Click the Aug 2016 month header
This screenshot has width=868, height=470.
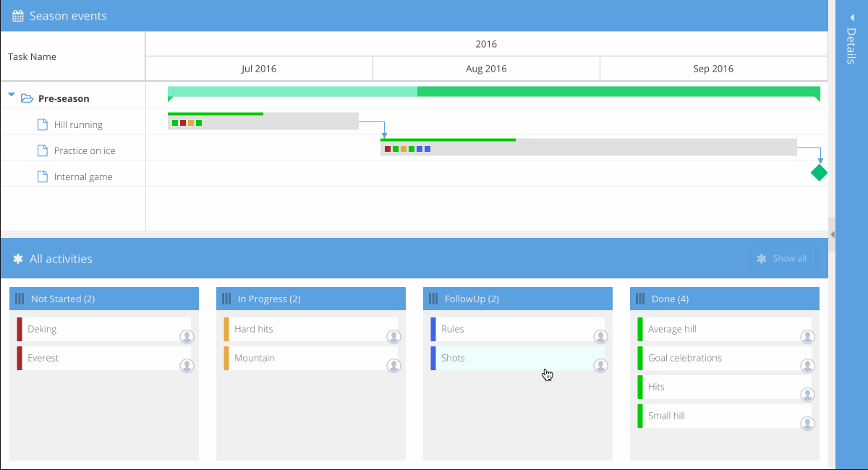point(486,69)
